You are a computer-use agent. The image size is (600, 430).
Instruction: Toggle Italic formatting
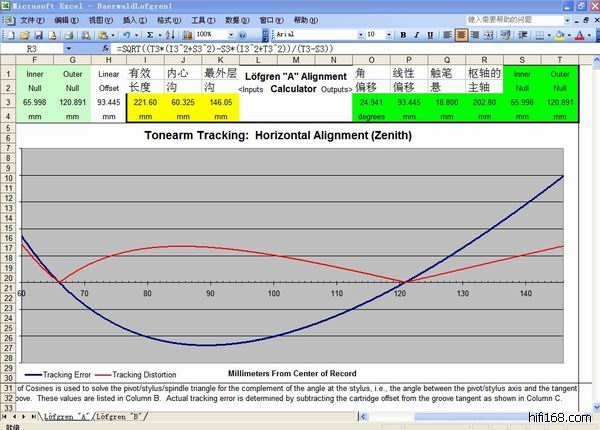tap(417, 34)
